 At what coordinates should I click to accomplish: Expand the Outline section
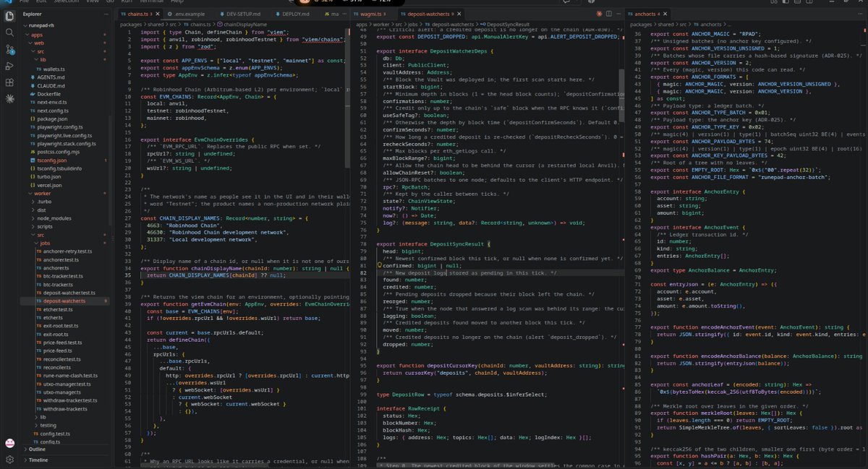coord(38,449)
